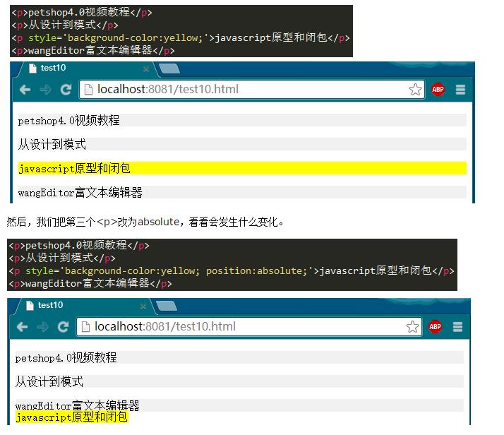Open new tab in upper browser
This screenshot has height=435, width=504.
[x=169, y=68]
